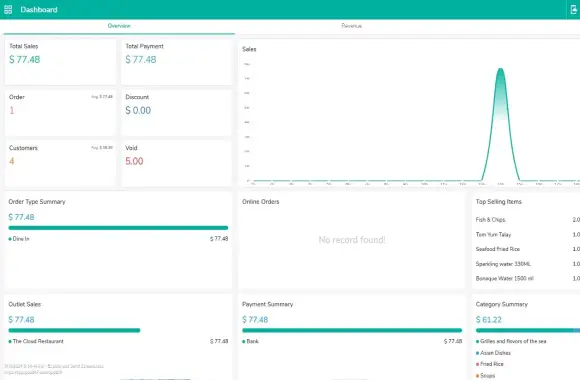
Task: Click the Order Type Summary $ 77.48 total
Action: (21, 217)
